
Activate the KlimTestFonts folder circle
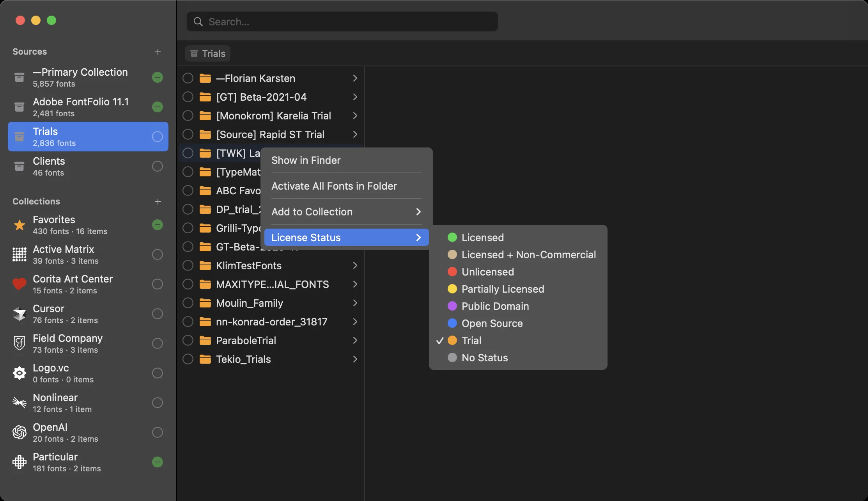(188, 265)
